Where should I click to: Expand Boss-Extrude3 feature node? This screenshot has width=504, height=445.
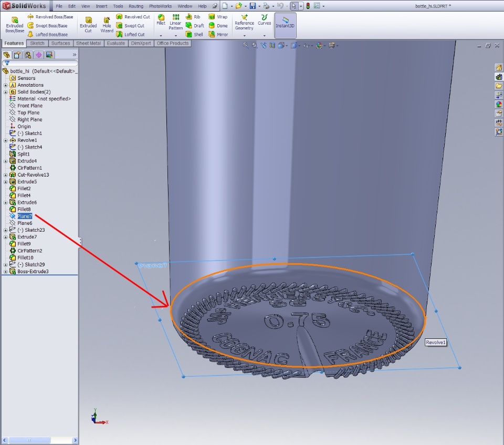coord(5,272)
